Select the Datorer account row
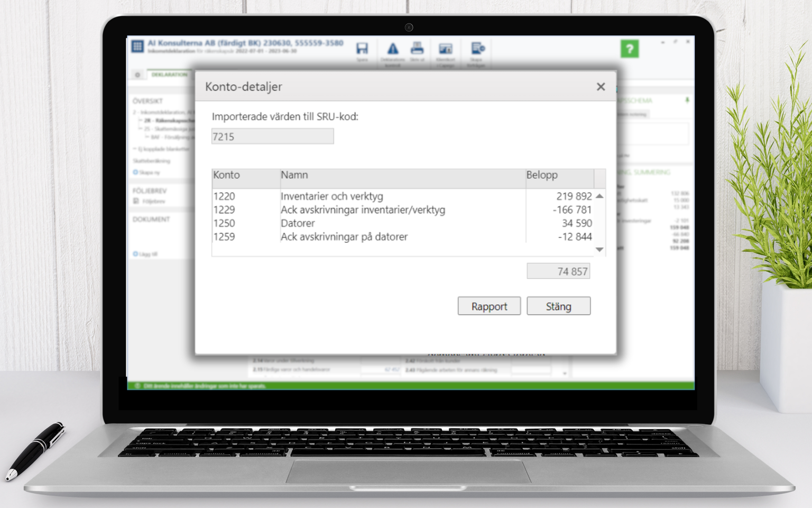Viewport: 812px width, 508px height. (298, 223)
